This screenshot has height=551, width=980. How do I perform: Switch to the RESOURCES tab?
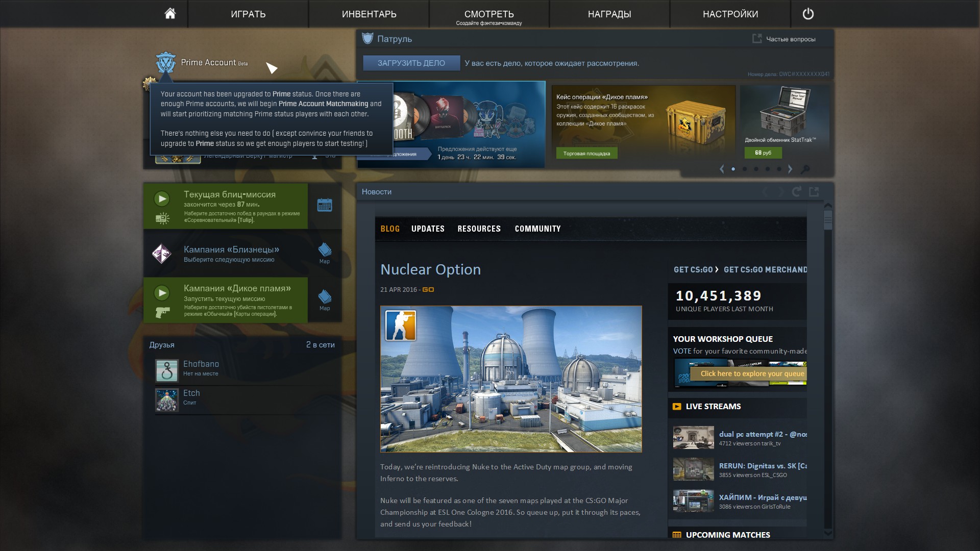pos(479,229)
